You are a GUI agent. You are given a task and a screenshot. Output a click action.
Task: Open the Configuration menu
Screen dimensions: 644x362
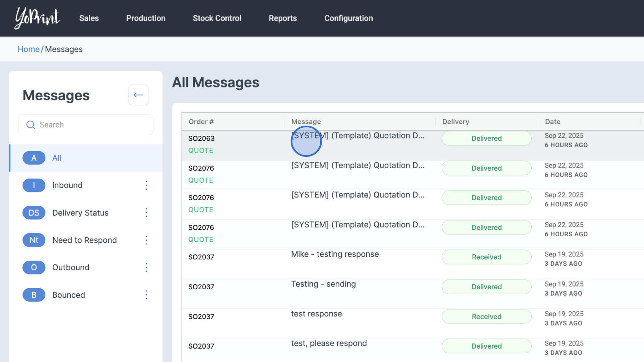point(348,18)
